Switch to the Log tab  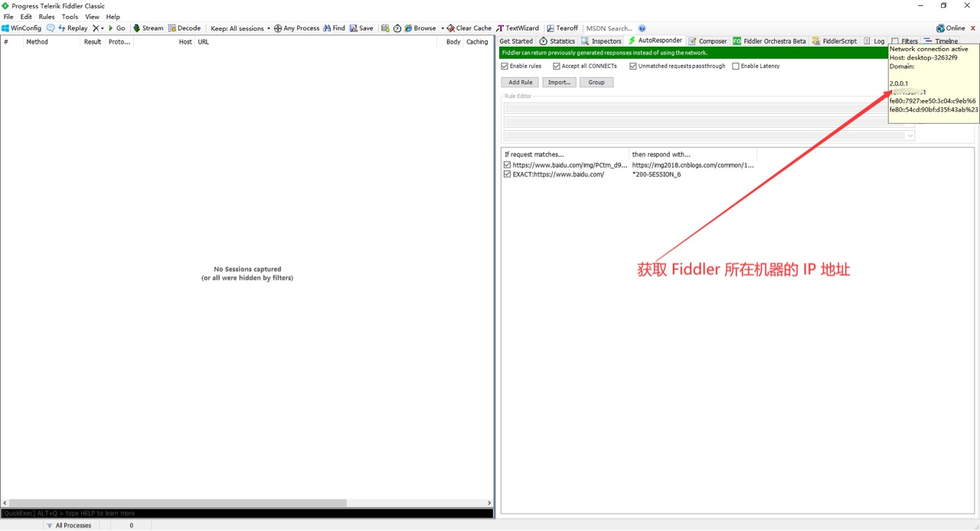click(x=874, y=41)
